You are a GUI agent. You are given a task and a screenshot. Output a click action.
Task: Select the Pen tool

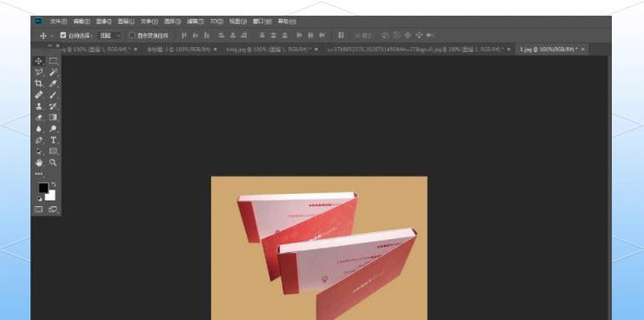click(x=38, y=140)
